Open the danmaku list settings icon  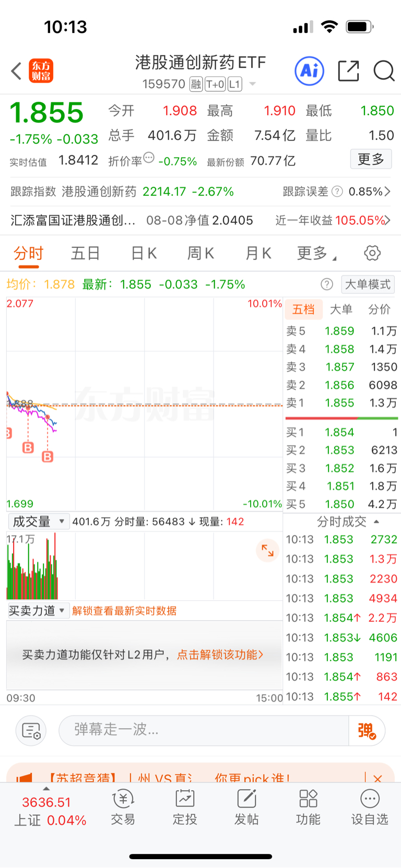point(31,730)
